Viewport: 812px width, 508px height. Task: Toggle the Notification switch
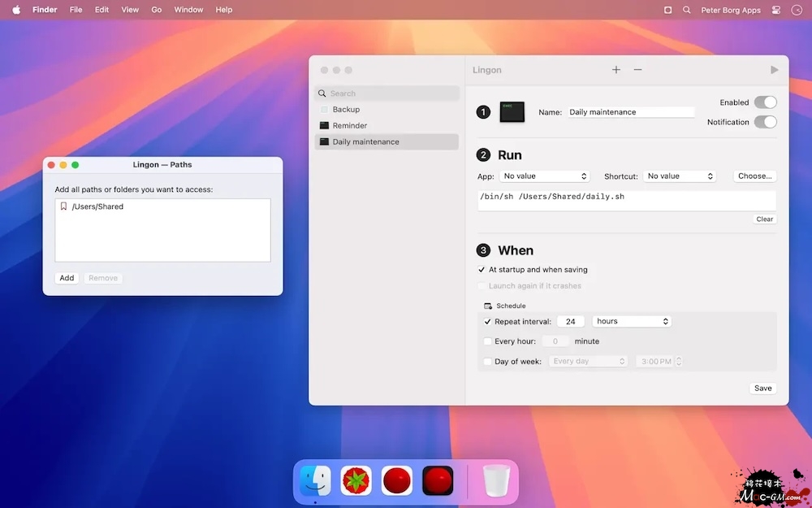point(765,122)
